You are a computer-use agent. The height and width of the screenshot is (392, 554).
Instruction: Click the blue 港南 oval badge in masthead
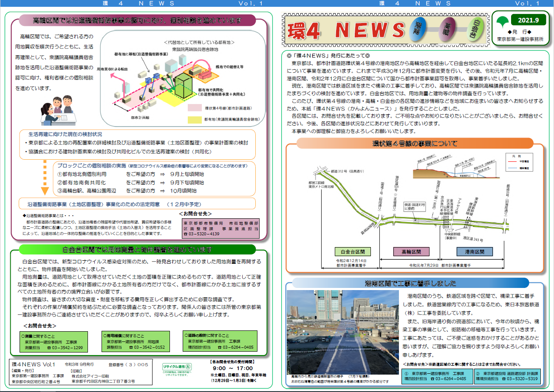[418, 30]
